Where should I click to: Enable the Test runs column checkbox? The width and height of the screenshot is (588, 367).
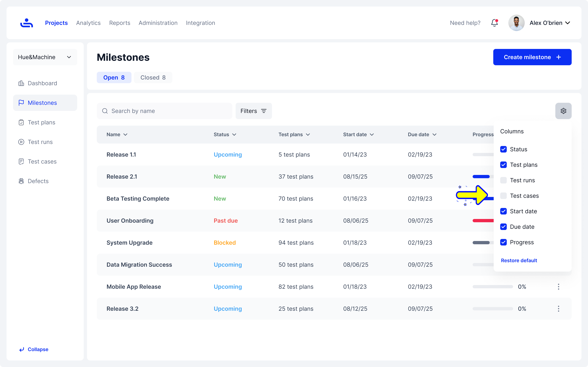503,180
